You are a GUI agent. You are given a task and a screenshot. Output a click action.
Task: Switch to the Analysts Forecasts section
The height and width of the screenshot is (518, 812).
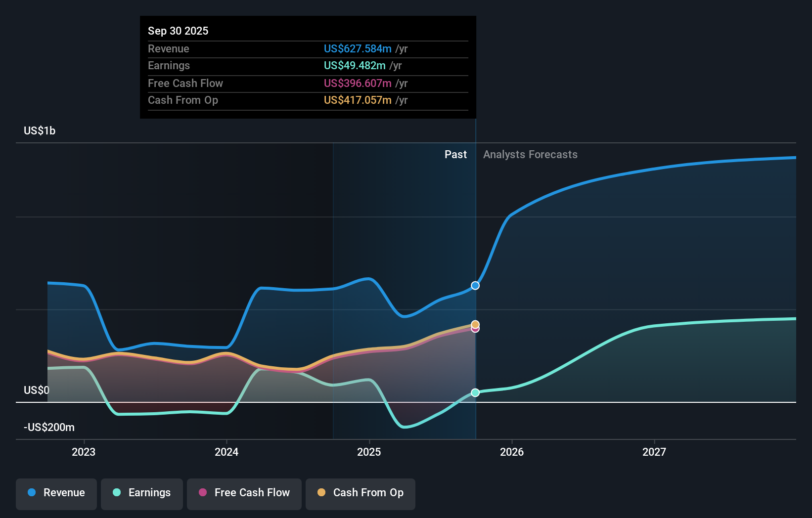pyautogui.click(x=530, y=154)
